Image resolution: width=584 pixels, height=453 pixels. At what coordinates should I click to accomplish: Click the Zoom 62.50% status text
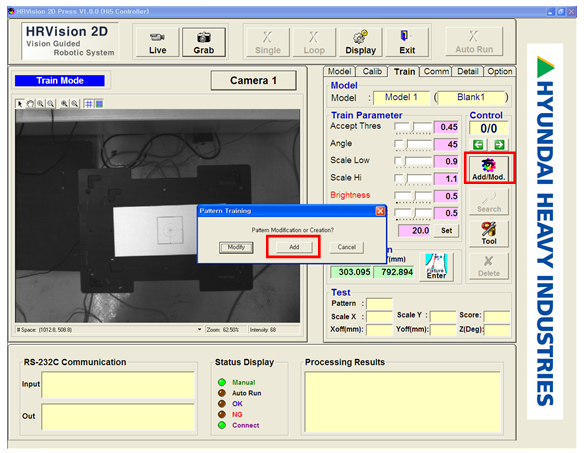(223, 330)
